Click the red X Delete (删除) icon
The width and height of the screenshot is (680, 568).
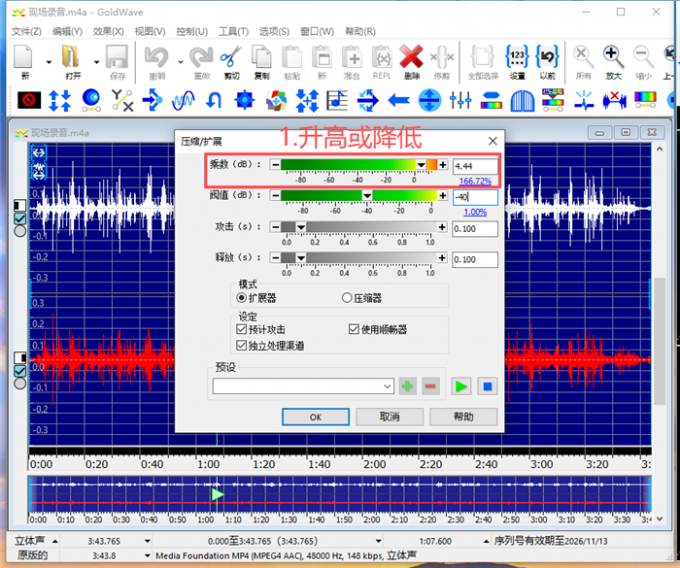pyautogui.click(x=411, y=58)
